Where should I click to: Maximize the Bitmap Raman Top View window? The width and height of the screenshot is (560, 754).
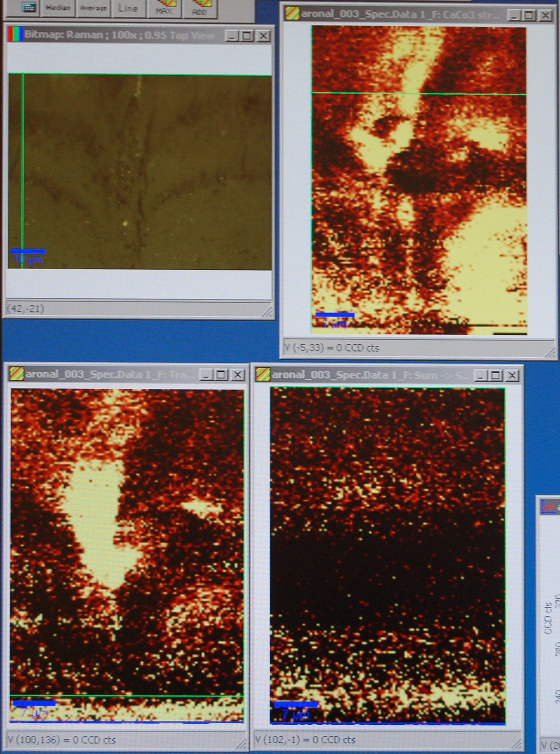coord(247,36)
